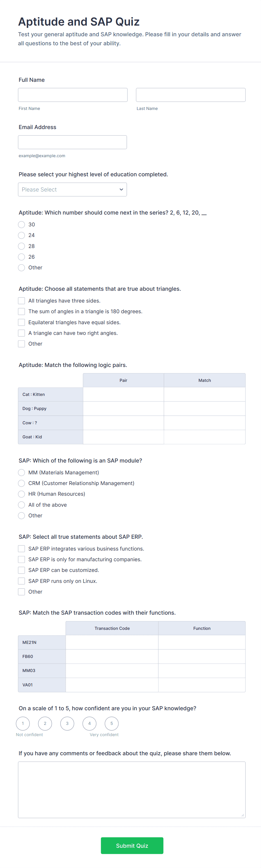Click the First Name input field
Screen dimensions: 261x868
73,95
